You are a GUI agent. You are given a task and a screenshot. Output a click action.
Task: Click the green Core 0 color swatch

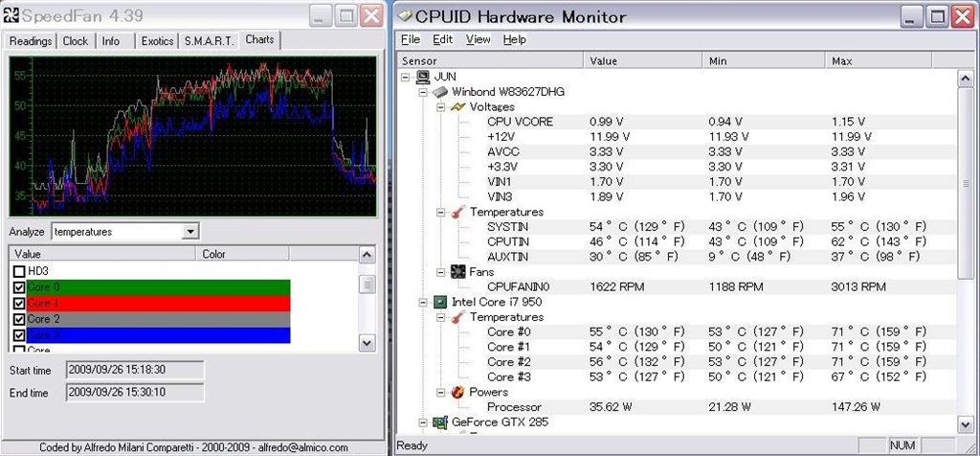point(159,287)
